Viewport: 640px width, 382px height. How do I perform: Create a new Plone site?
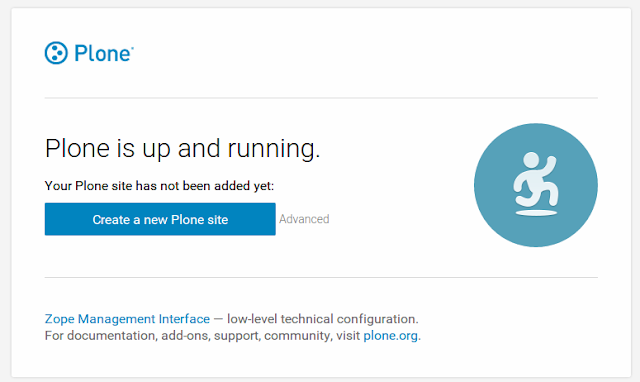(160, 219)
